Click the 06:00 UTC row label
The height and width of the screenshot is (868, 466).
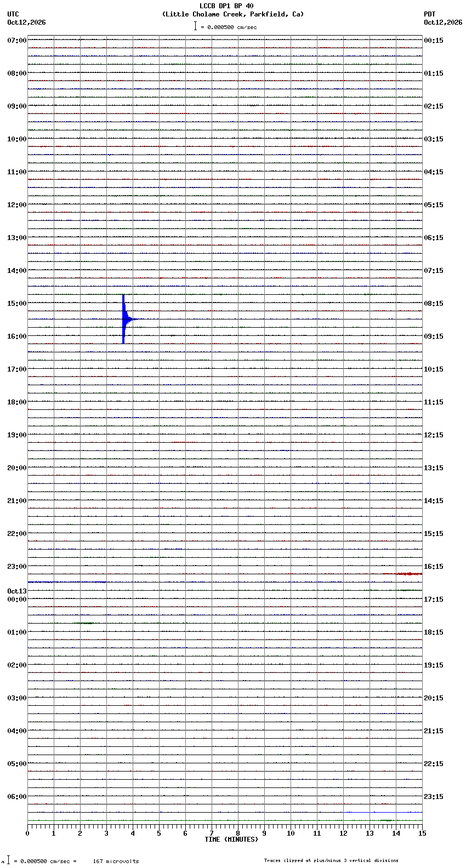tap(17, 797)
